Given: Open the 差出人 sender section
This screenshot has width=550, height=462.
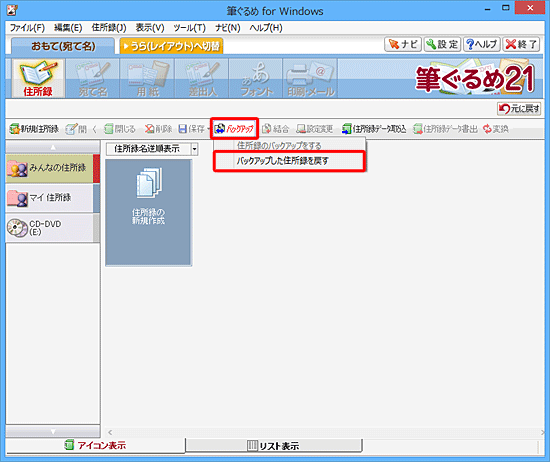Looking at the screenshot, I should point(202,78).
